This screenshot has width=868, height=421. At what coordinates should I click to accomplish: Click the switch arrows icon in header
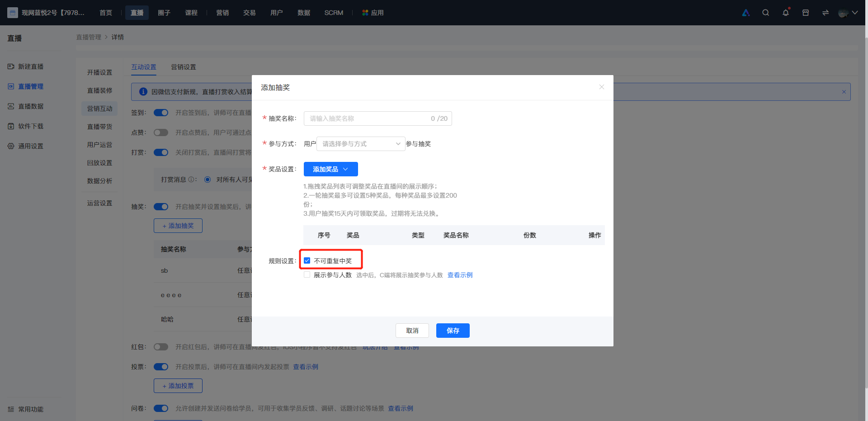click(826, 13)
